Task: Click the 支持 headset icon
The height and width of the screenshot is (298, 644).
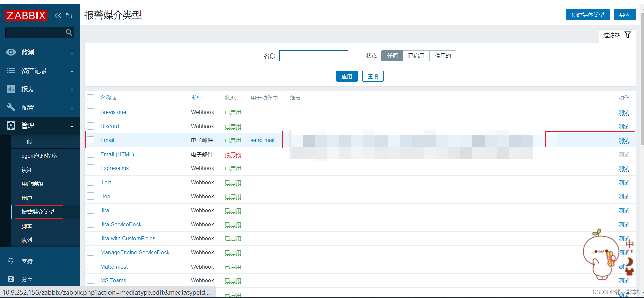Action: click(11, 261)
